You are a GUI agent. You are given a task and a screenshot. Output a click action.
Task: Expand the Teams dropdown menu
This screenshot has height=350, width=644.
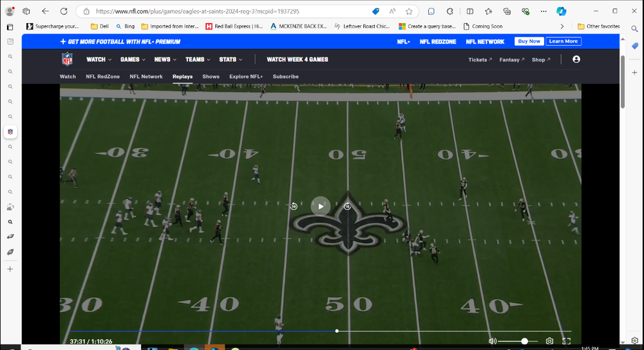point(197,59)
